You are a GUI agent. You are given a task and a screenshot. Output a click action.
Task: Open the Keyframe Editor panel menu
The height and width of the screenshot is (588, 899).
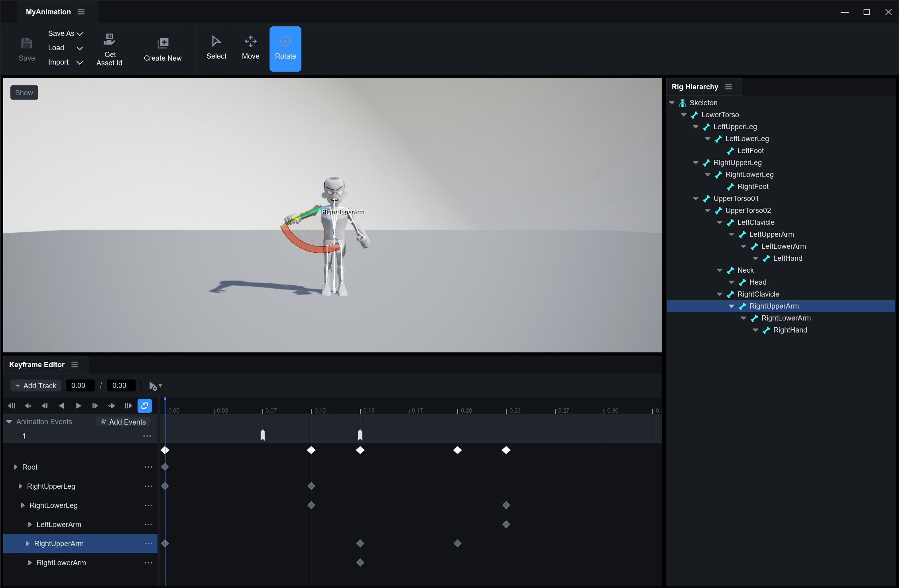click(x=75, y=364)
